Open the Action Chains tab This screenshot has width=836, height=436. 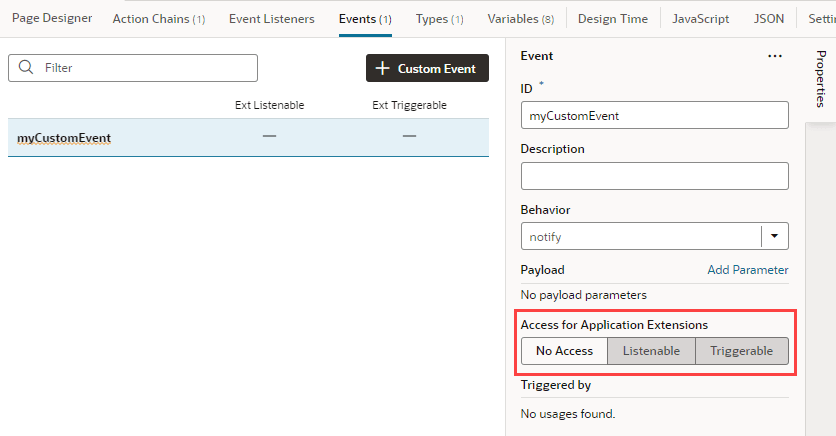pyautogui.click(x=159, y=19)
